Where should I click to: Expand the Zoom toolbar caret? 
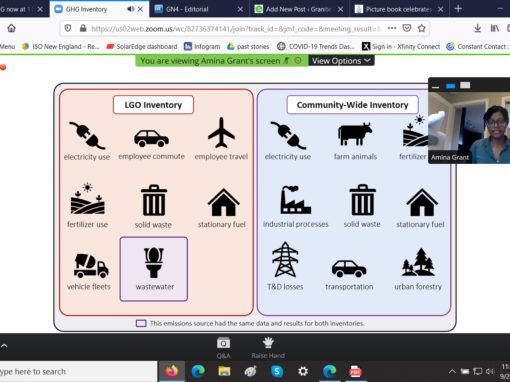click(x=4, y=346)
